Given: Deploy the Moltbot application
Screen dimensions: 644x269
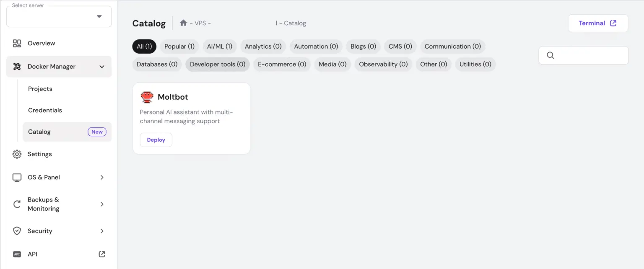Looking at the screenshot, I should [x=156, y=140].
